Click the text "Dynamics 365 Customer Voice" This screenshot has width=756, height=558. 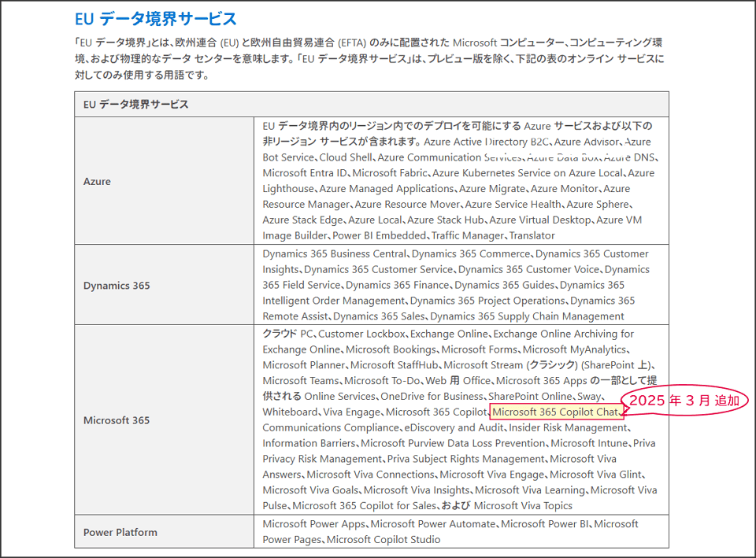(x=529, y=269)
